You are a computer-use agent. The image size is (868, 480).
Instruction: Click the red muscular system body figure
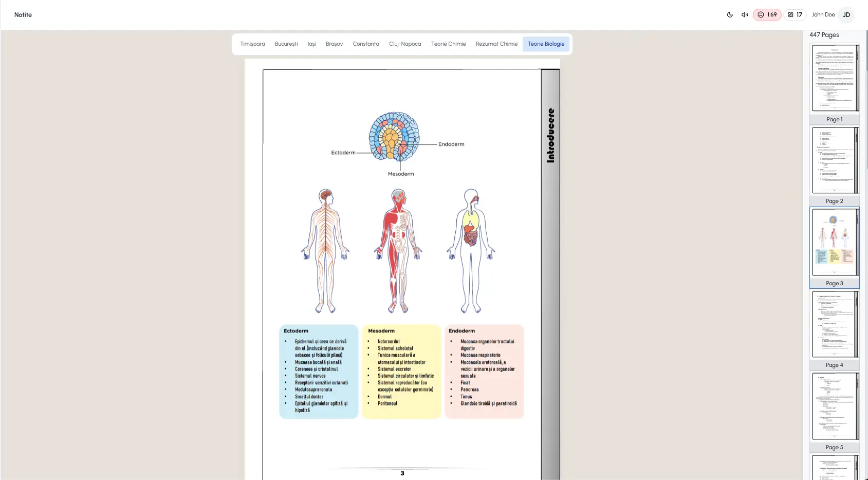(x=398, y=251)
